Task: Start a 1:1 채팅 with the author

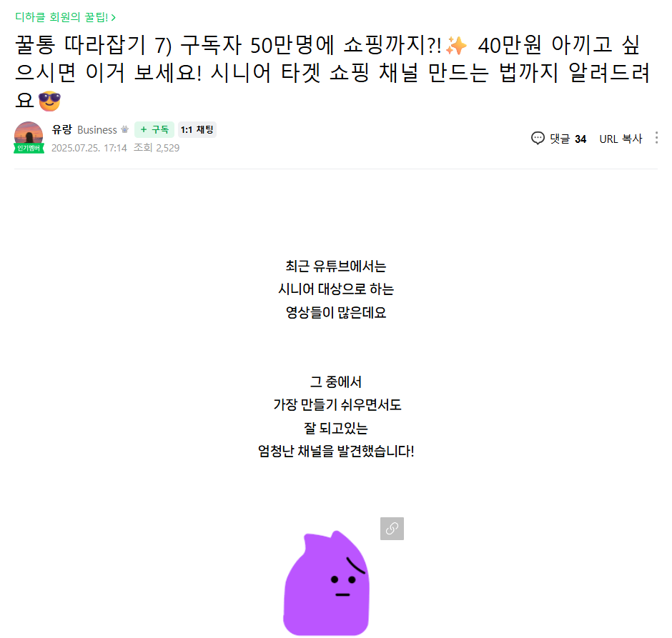Action: point(197,129)
